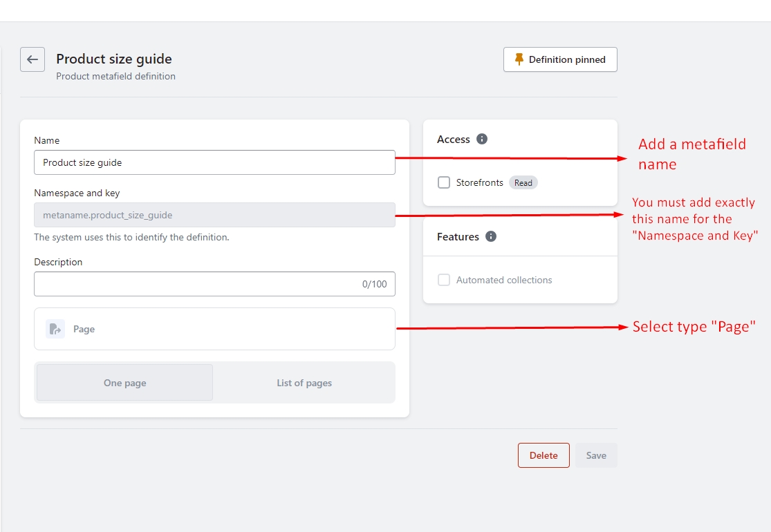This screenshot has width=771, height=532.
Task: Click the Read badge next to Storefronts
Action: coord(523,182)
